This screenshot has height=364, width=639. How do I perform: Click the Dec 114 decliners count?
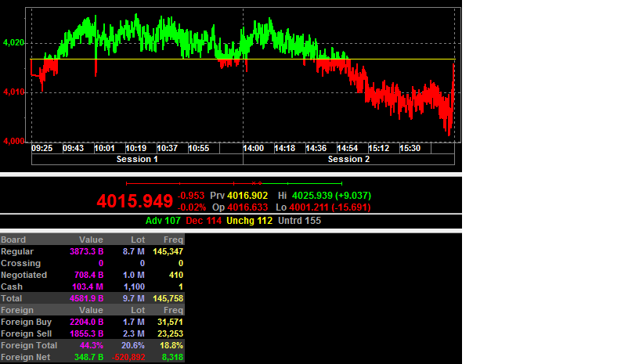click(x=204, y=221)
